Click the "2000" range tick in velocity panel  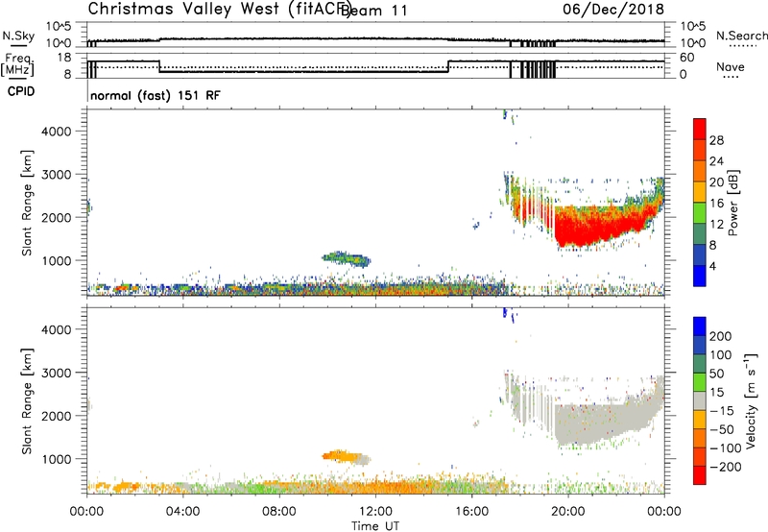56,416
